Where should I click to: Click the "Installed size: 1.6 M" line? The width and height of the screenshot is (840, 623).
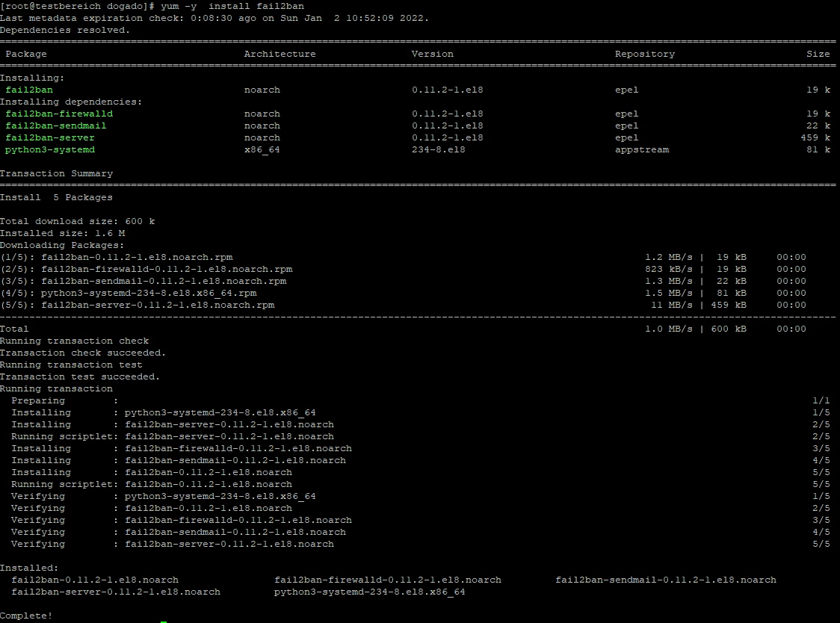coord(62,233)
